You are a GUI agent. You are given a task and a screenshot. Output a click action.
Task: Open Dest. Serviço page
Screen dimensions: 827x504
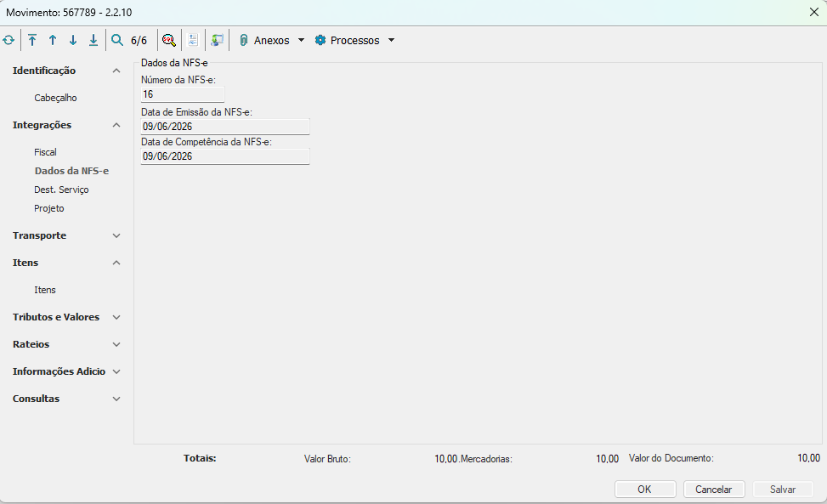pyautogui.click(x=61, y=190)
